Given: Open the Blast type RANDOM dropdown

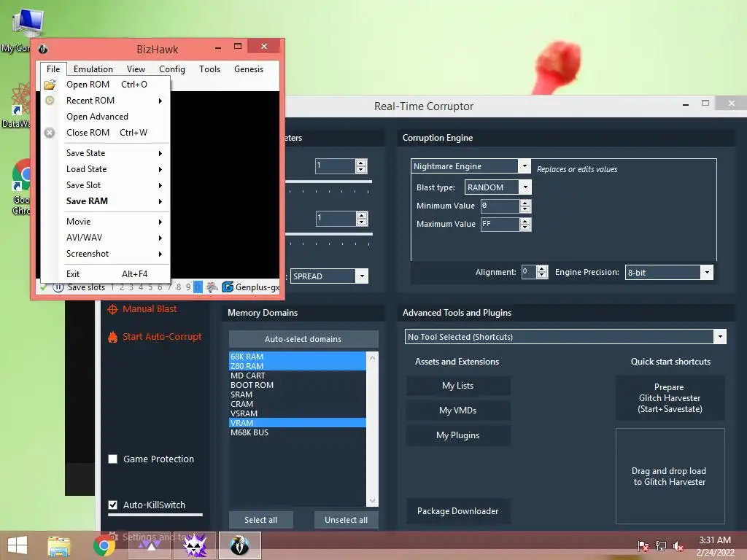Looking at the screenshot, I should [x=525, y=187].
